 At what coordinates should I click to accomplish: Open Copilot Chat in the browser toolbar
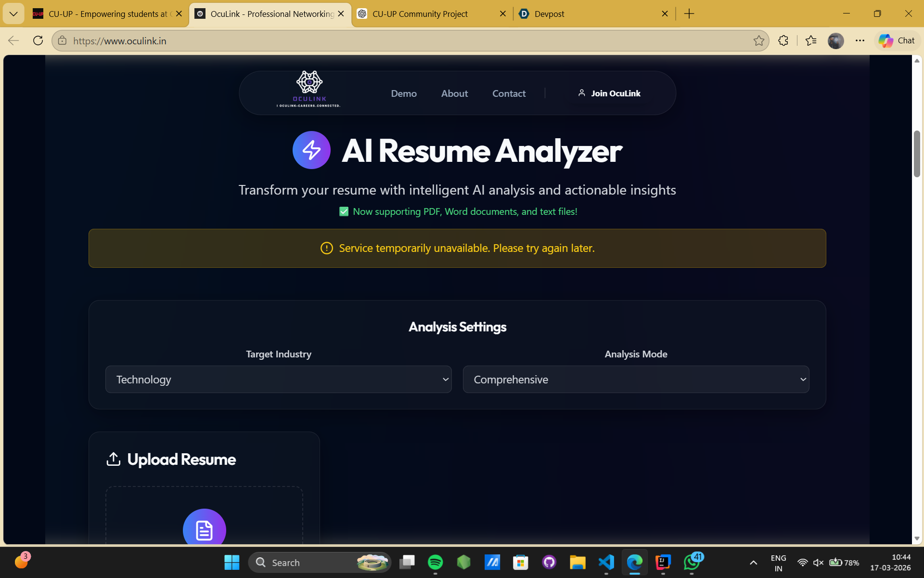[x=897, y=41]
